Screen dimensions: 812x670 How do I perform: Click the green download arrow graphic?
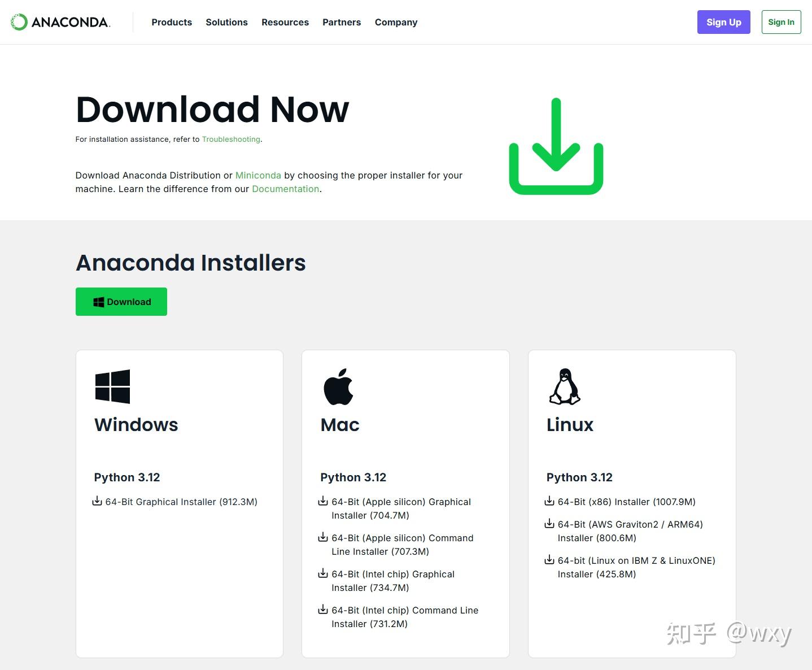coord(556,145)
